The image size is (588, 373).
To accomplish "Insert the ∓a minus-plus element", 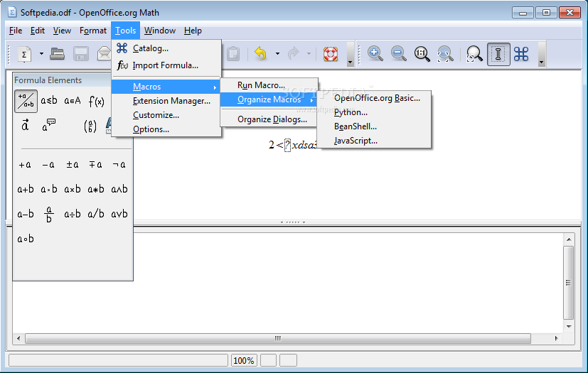I will coord(95,165).
